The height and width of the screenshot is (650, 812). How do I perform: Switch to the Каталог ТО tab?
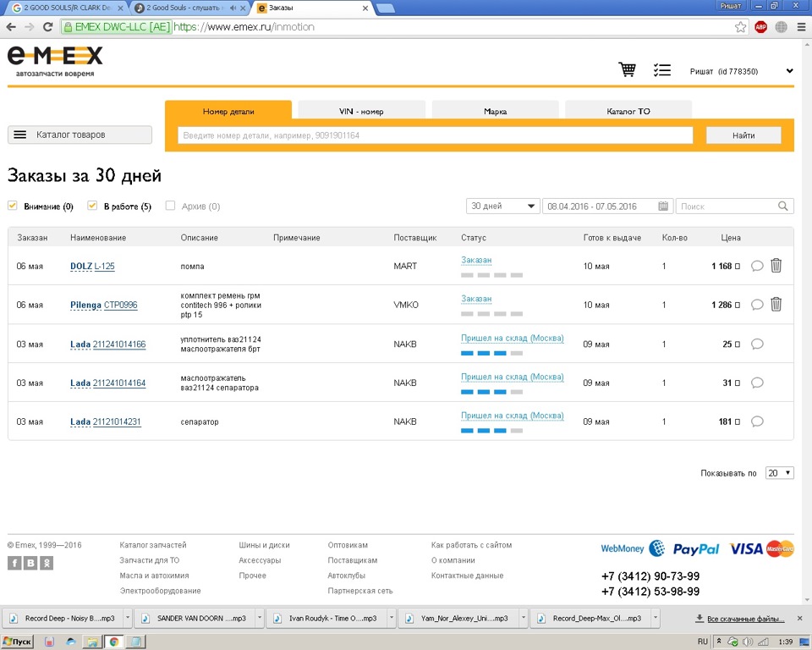pos(628,111)
